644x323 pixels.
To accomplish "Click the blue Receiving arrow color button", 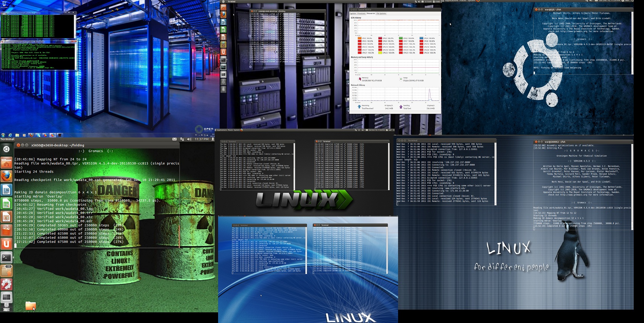I will 359,107.
